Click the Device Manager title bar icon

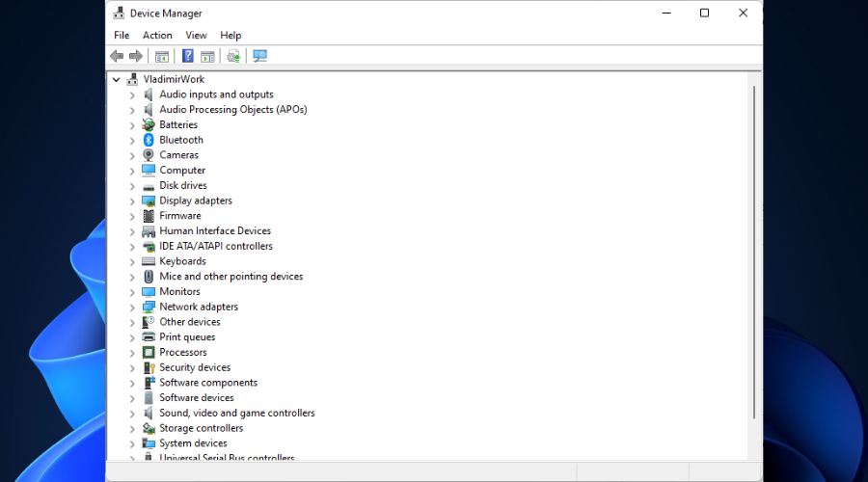[x=119, y=13]
